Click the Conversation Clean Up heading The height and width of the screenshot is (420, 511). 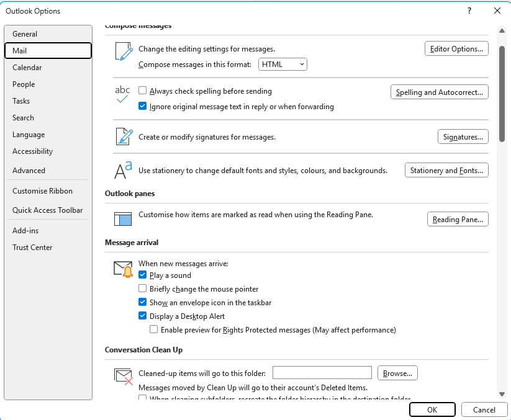pyautogui.click(x=143, y=350)
